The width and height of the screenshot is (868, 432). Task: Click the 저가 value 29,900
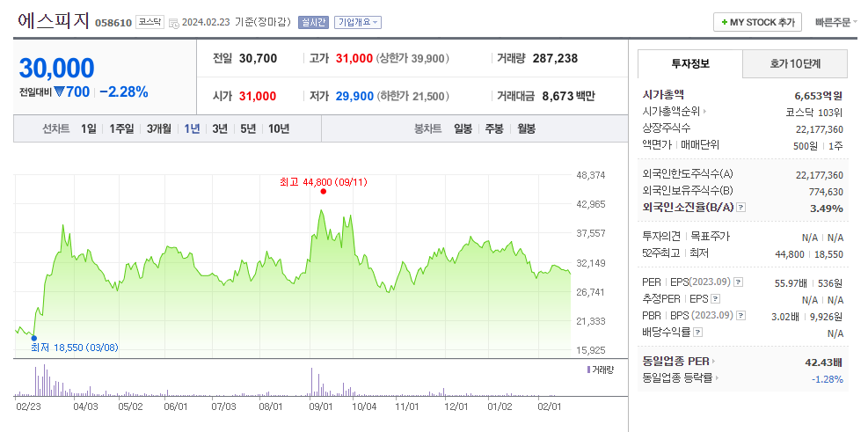pos(354,97)
